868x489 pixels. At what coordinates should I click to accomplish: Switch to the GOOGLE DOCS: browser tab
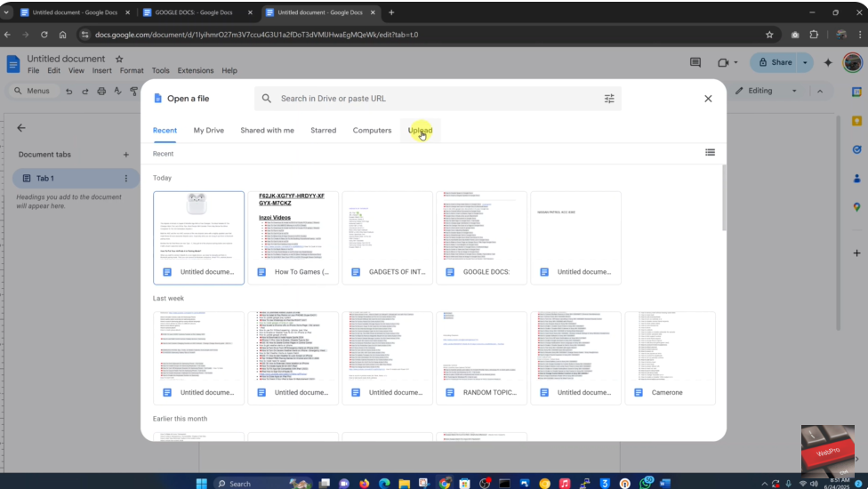click(193, 12)
